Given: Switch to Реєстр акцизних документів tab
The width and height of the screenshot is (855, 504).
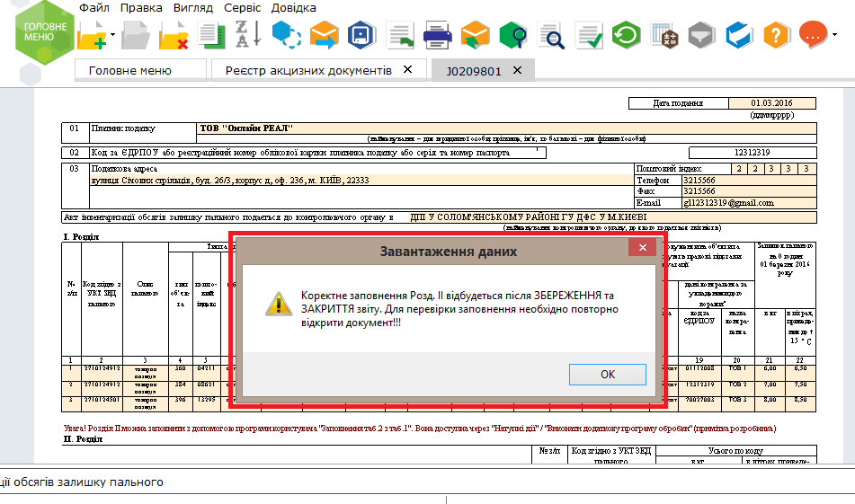Looking at the screenshot, I should [x=308, y=70].
